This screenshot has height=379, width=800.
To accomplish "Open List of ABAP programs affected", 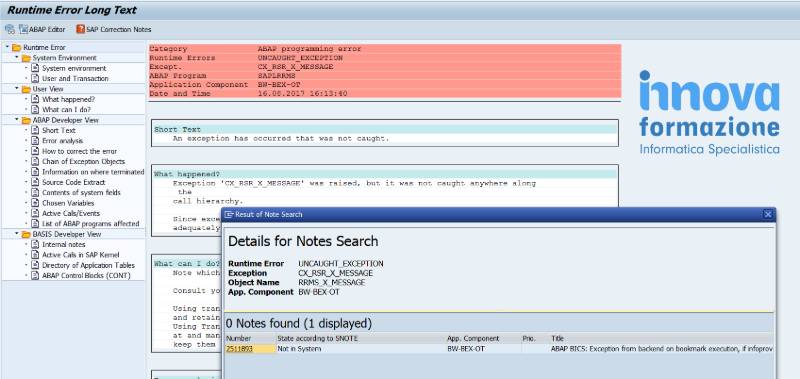I will (x=90, y=224).
